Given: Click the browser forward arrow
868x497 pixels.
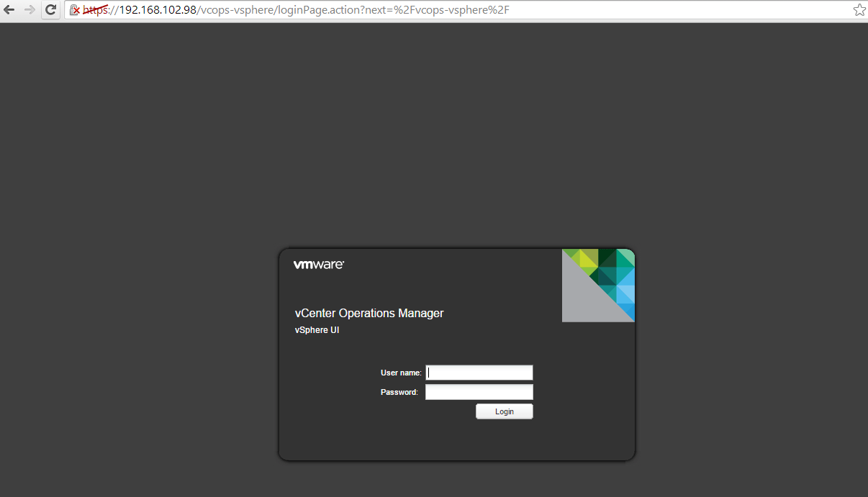Looking at the screenshot, I should [x=30, y=10].
